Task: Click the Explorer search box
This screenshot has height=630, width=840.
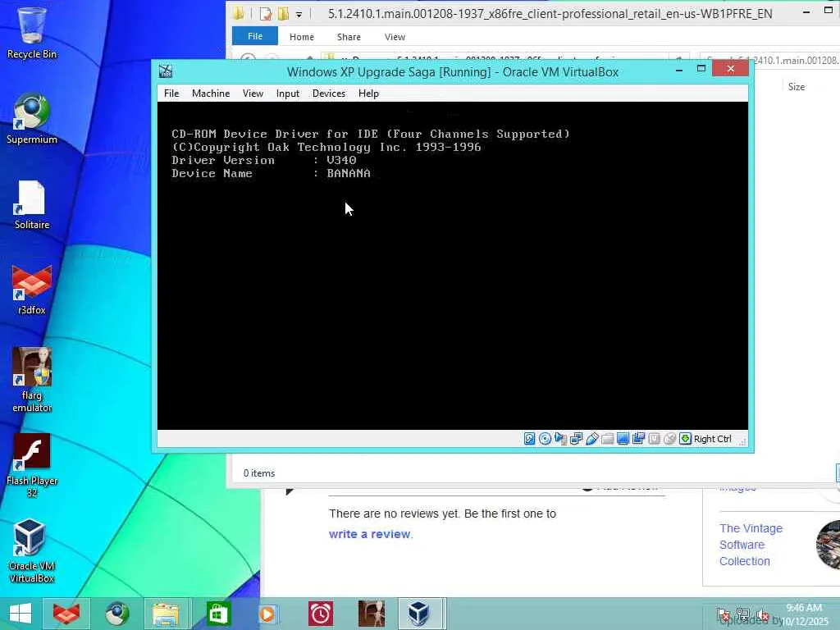Action: 769,60
